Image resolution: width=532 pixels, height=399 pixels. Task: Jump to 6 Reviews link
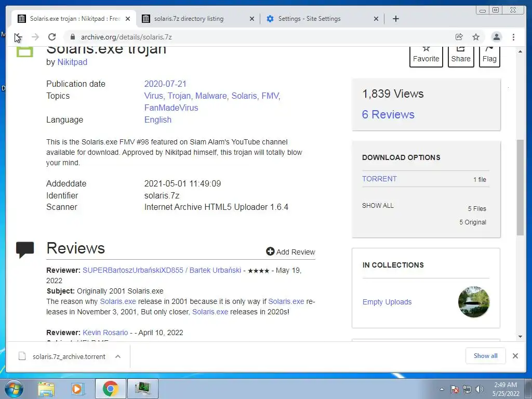pos(388,114)
